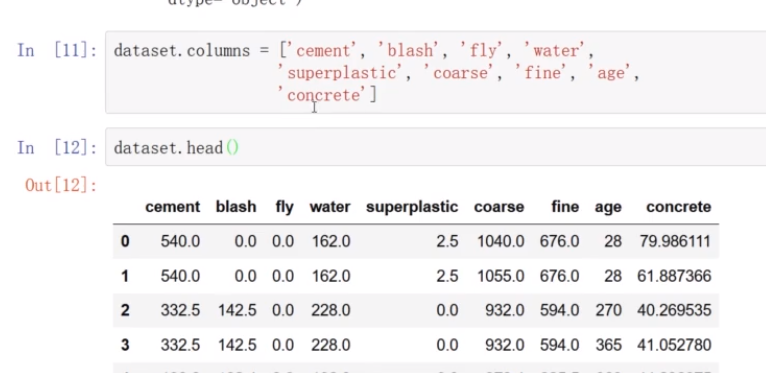The height and width of the screenshot is (373, 766).
Task: Click the Out[12] output prompt
Action: click(x=61, y=185)
